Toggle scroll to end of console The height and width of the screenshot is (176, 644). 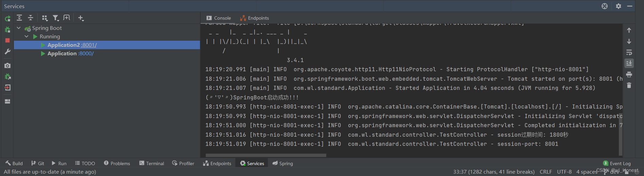click(629, 63)
